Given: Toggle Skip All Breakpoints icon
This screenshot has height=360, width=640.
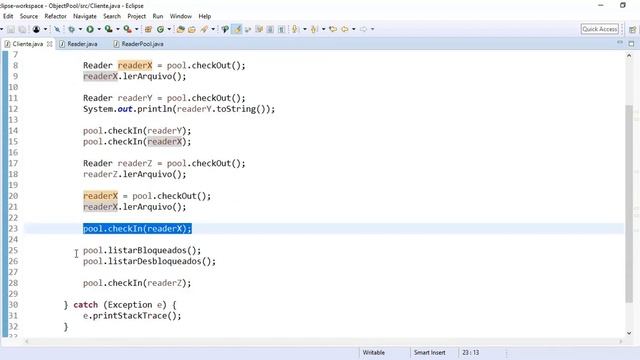Looking at the screenshot, I should 57,29.
